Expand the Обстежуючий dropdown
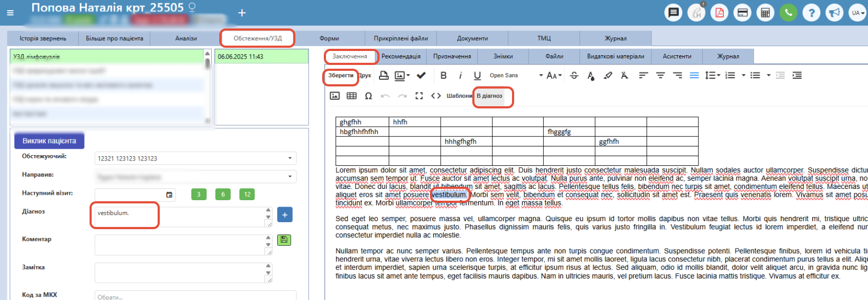 click(290, 158)
